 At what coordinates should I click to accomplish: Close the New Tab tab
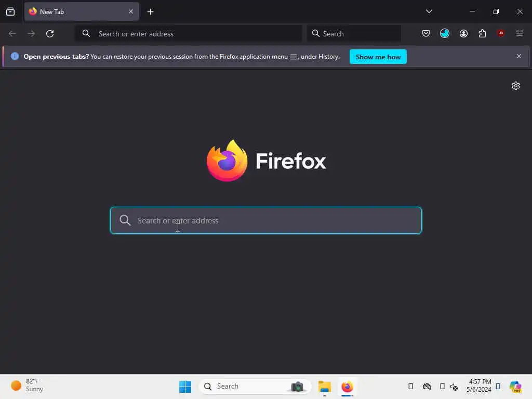tap(131, 11)
